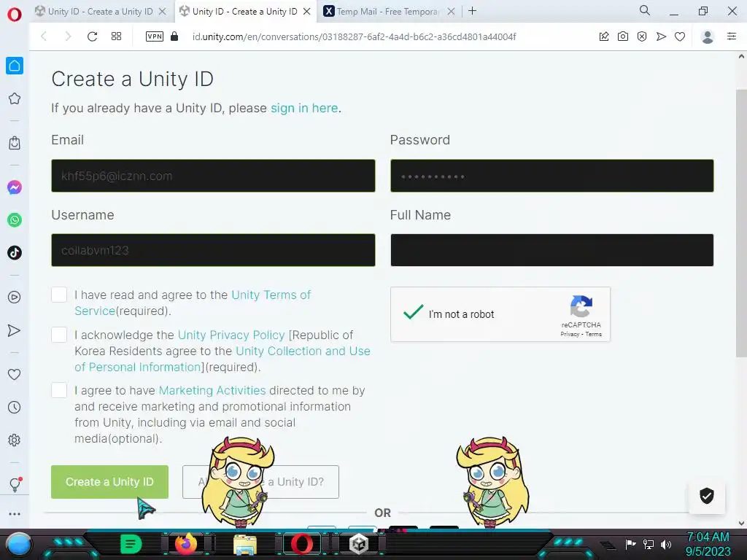
Task: Open Speed Dial grid icon
Action: coord(116,36)
